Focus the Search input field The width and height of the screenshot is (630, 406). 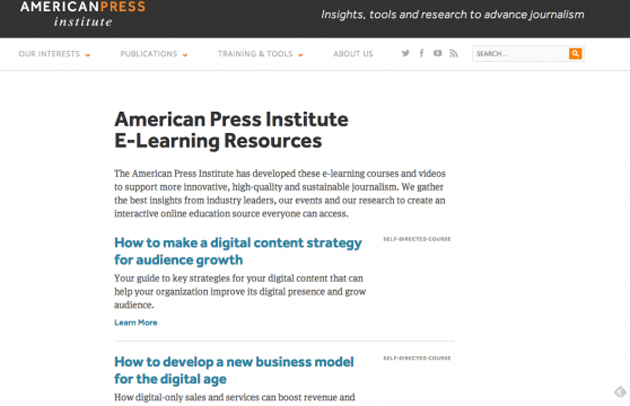point(520,53)
